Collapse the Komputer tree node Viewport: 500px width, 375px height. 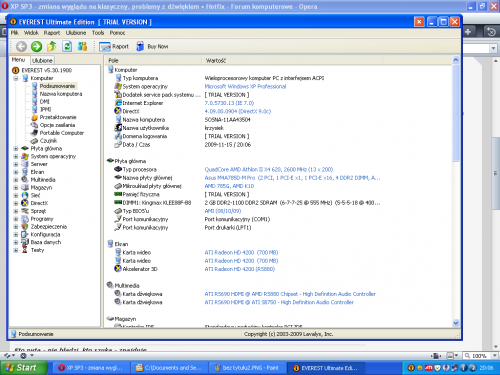[16, 78]
